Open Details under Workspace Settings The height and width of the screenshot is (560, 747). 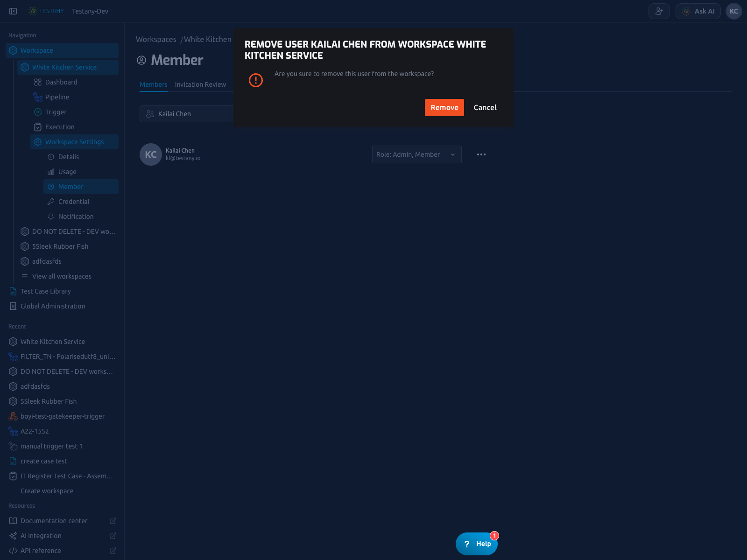tap(81, 157)
